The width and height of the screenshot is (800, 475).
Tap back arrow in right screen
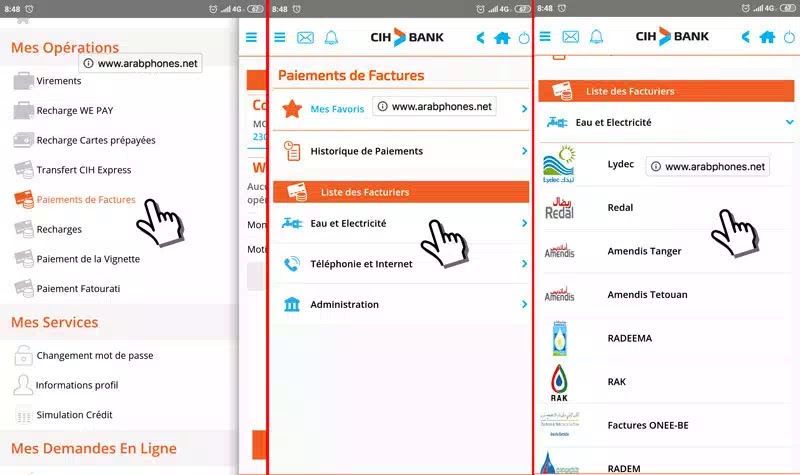point(745,37)
